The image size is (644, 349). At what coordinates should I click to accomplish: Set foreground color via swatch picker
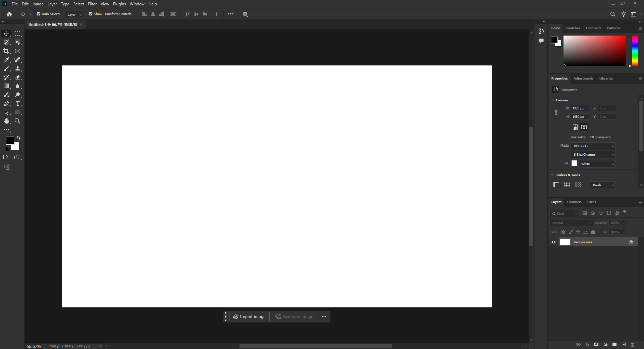(9, 141)
